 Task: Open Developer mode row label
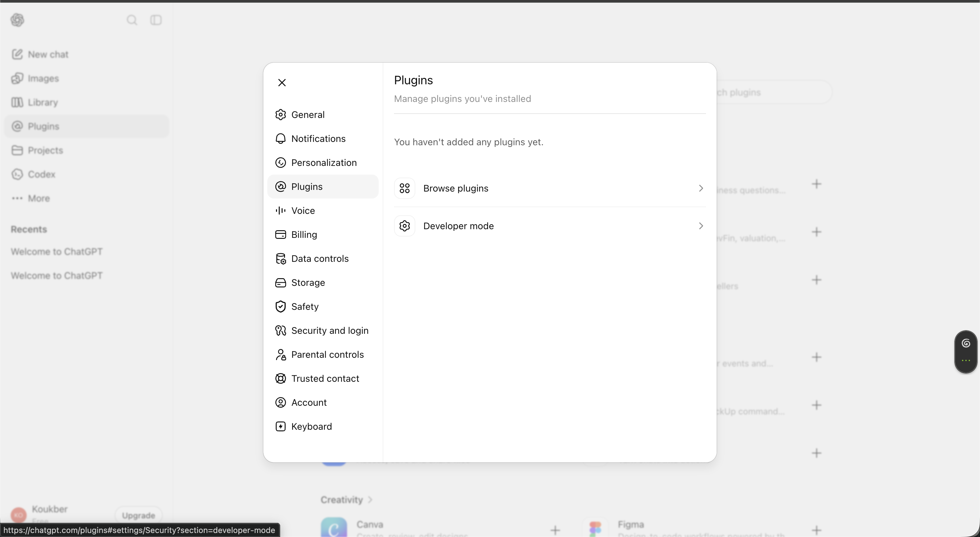point(458,226)
